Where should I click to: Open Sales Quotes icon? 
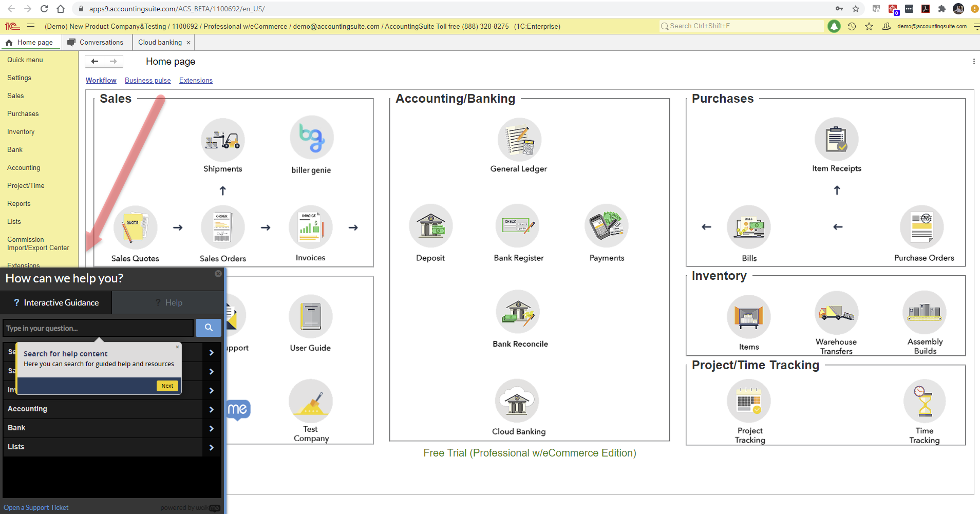[135, 227]
